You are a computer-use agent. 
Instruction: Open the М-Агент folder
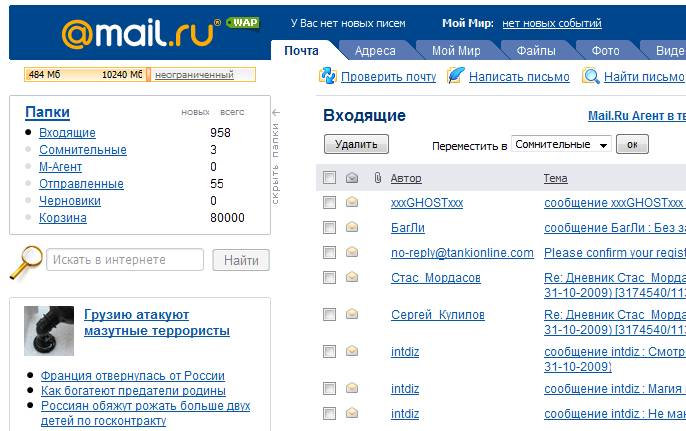click(60, 167)
